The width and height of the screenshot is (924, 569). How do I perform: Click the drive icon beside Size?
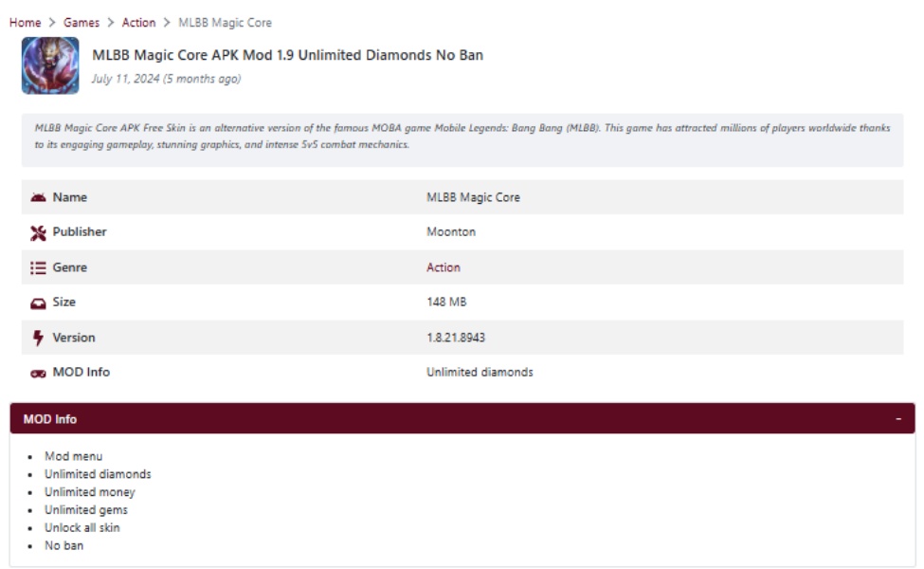click(38, 303)
